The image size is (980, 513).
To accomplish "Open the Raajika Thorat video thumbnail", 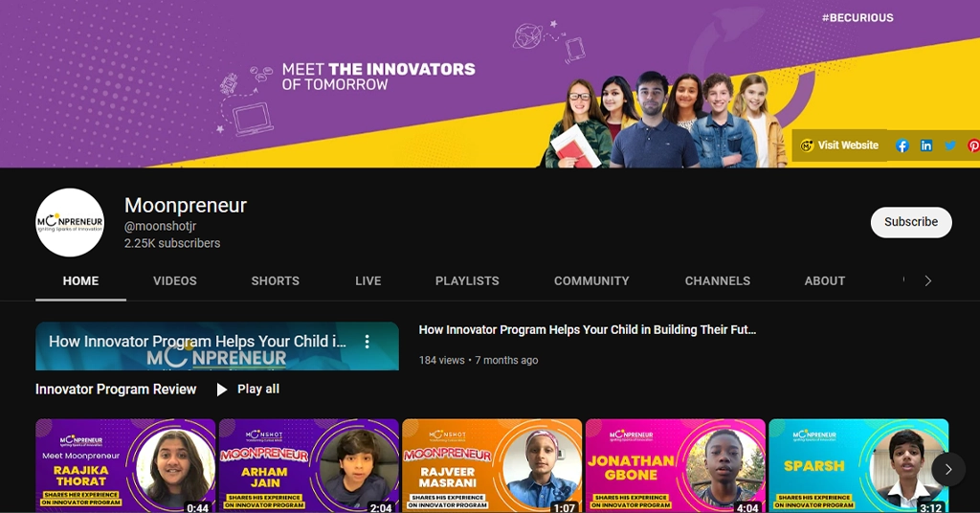I will (125, 465).
